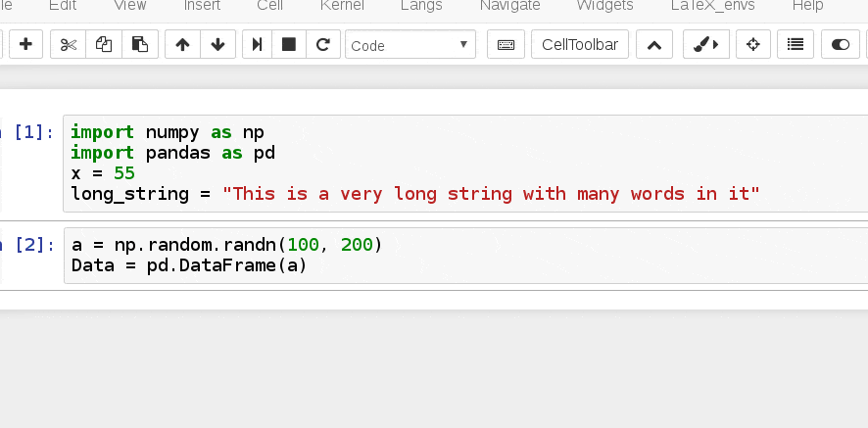Viewport: 868px width, 428px height.
Task: Show table of contents list icon
Action: (x=796, y=44)
